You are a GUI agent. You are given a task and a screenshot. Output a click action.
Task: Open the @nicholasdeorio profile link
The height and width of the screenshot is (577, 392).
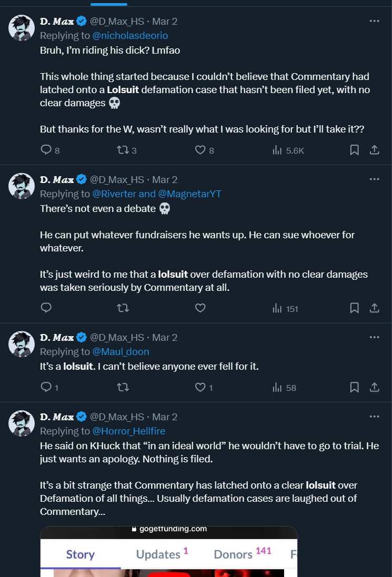point(130,35)
